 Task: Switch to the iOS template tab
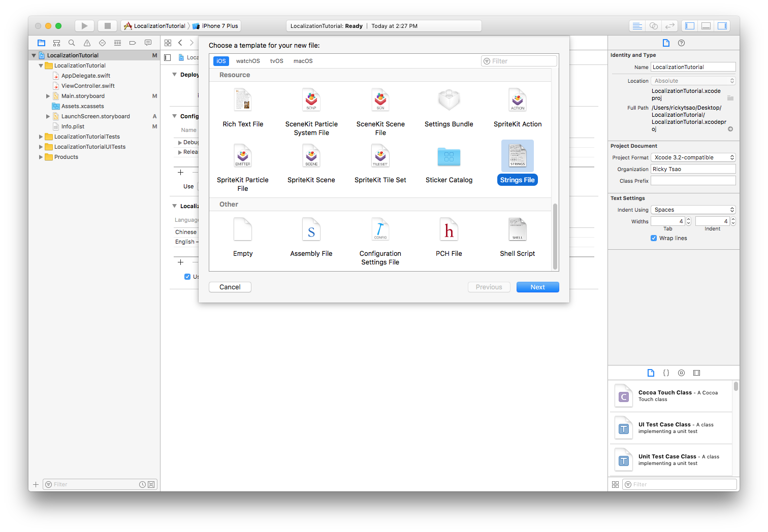click(x=221, y=61)
